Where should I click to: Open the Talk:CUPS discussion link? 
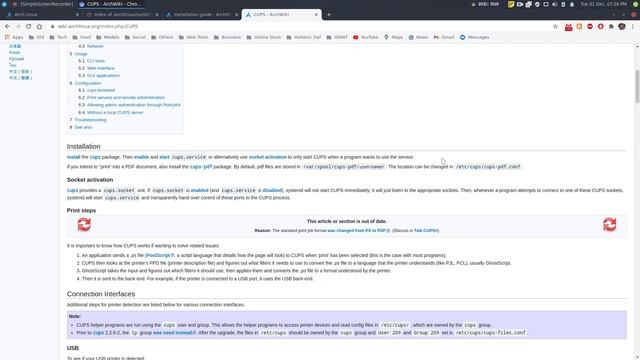click(x=426, y=231)
